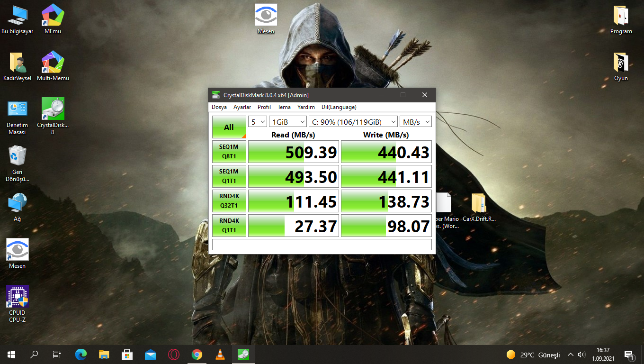Click Read (MB/s) column header
The image size is (644, 364).
293,135
